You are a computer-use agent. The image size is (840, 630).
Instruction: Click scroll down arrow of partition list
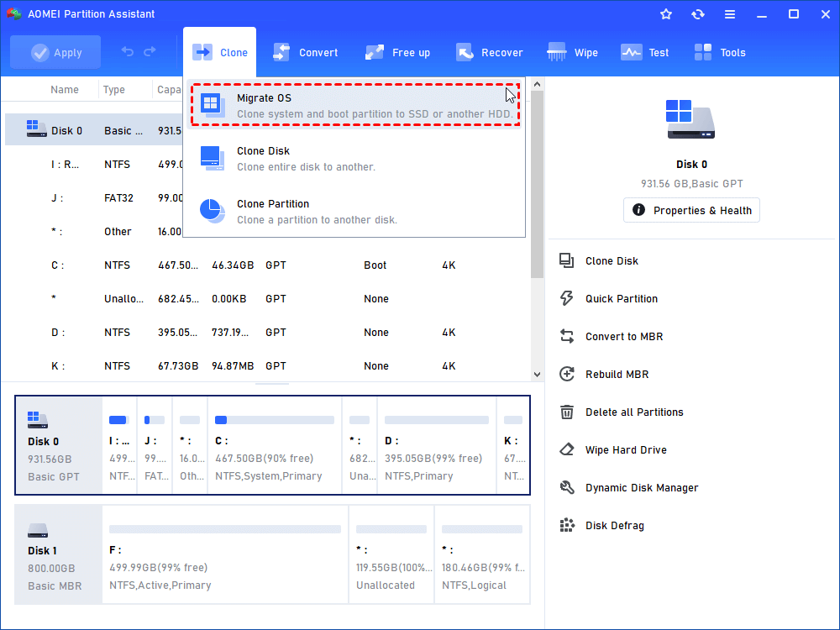538,375
